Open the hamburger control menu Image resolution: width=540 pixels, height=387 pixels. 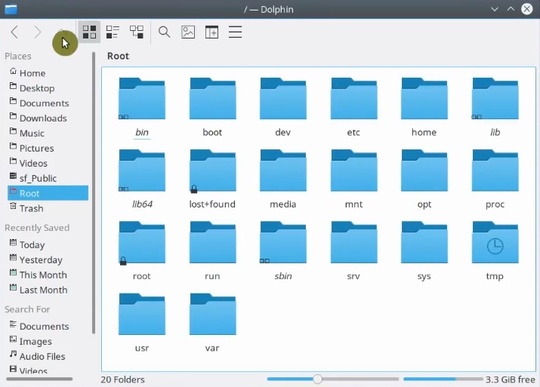(235, 32)
